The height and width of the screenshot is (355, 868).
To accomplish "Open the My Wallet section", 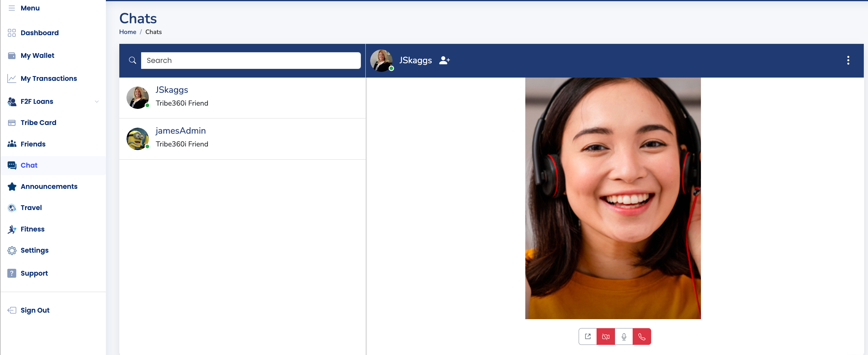I will (37, 55).
